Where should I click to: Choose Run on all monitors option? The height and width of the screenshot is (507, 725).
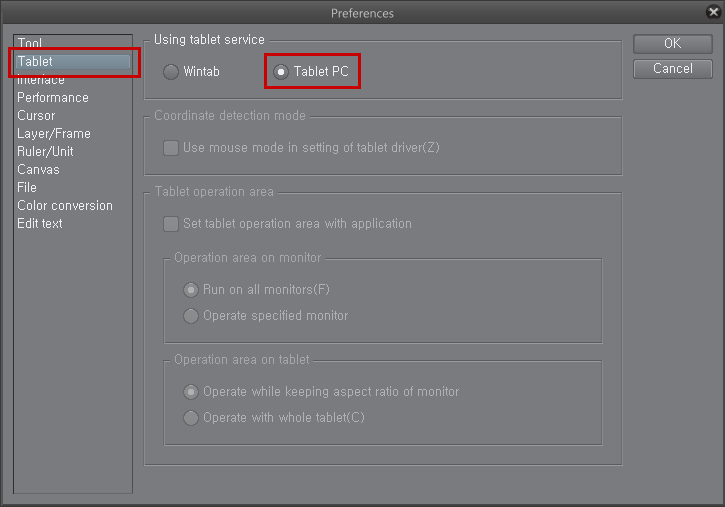(x=191, y=290)
